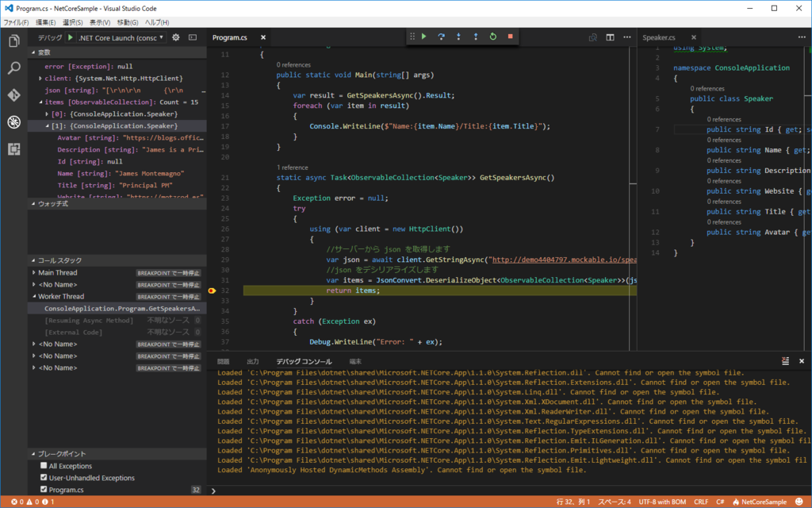Close the Speaker.cs tab
Image resolution: width=812 pixels, height=508 pixels.
click(x=694, y=37)
